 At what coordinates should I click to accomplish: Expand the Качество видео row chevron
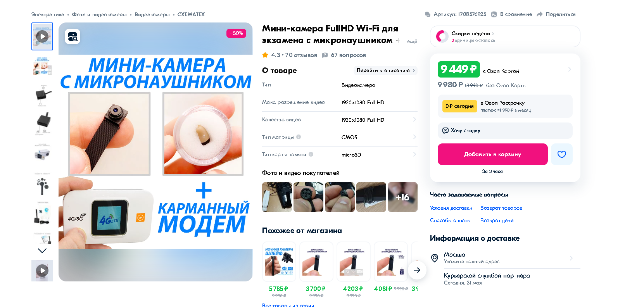pos(414,119)
